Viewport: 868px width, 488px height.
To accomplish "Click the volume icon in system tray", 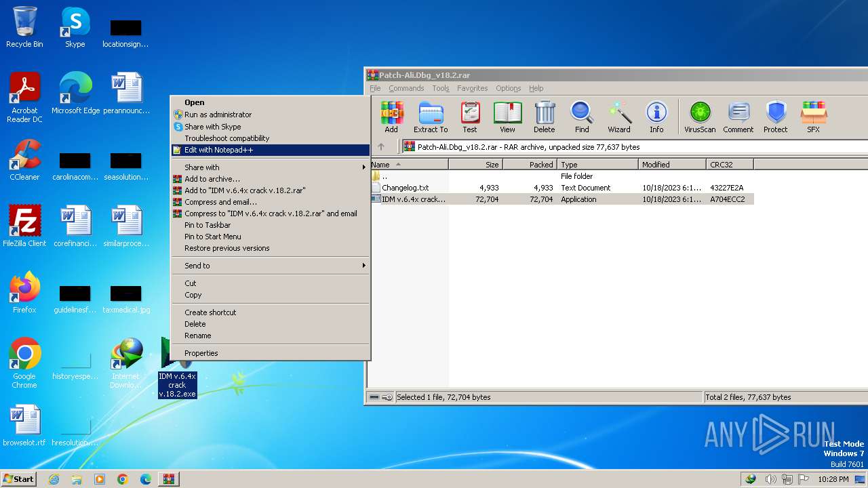I will point(770,479).
